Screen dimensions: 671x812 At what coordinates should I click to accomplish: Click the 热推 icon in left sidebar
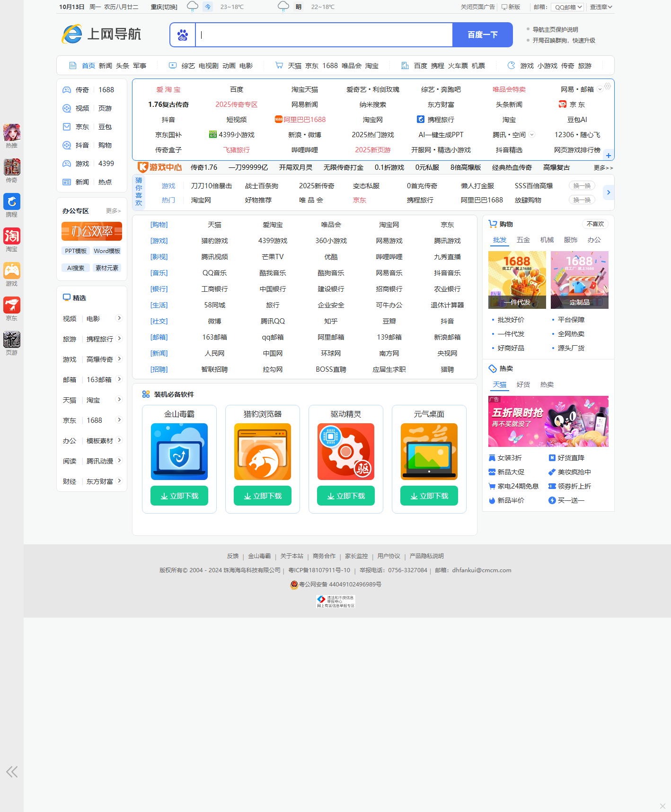click(12, 132)
